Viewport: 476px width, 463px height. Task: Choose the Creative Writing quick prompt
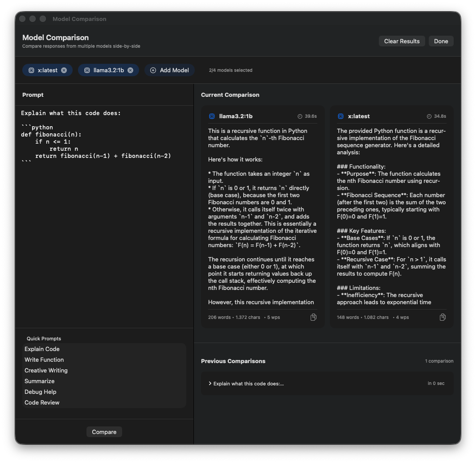pyautogui.click(x=46, y=370)
